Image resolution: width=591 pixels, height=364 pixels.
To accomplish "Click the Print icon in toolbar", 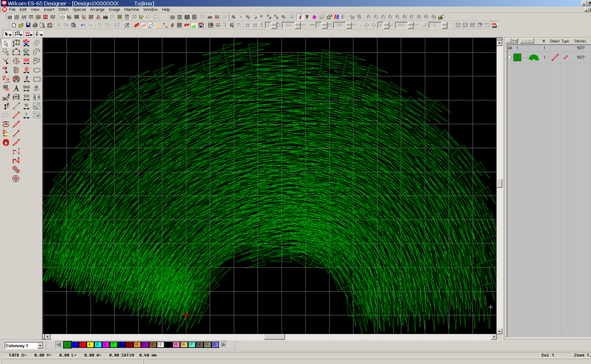I will click(x=35, y=25).
